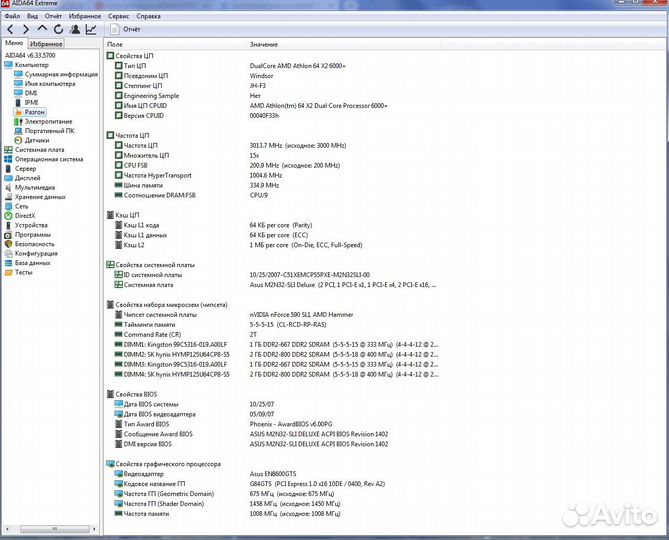Open the Системная плата tree node

(x=39, y=150)
